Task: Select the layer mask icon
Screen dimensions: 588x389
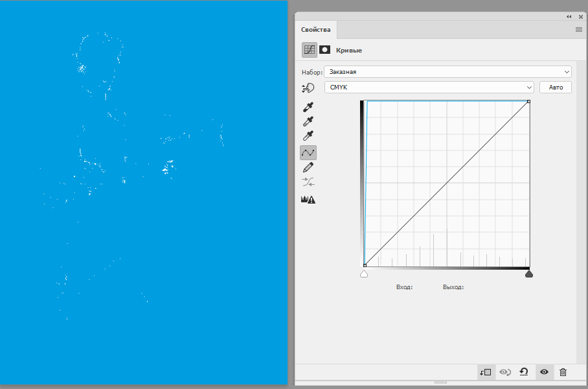Action: click(324, 49)
